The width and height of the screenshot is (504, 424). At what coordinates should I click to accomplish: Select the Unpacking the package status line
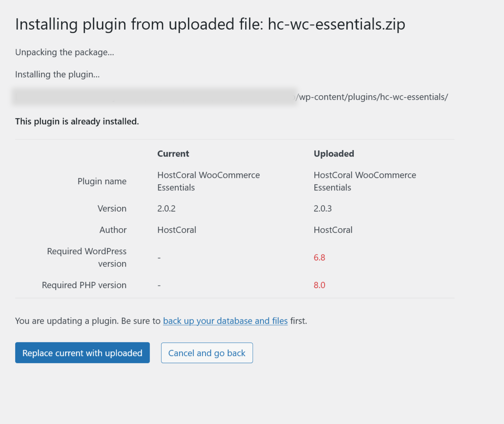coord(64,52)
